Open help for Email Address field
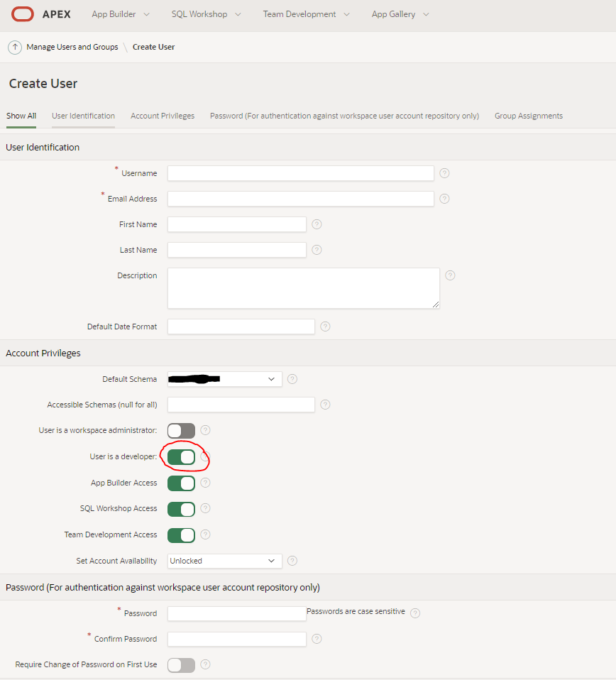 click(444, 199)
